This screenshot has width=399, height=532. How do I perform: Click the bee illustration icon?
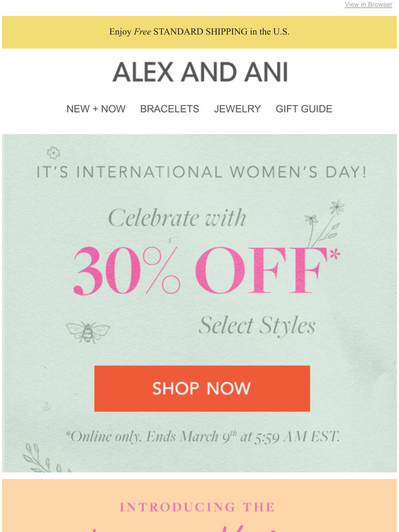(88, 332)
